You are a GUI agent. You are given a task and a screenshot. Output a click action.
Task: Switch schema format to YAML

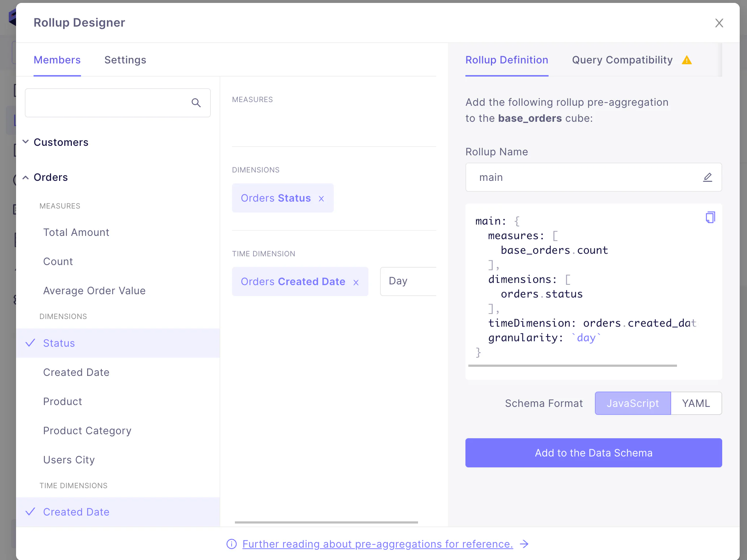point(696,403)
